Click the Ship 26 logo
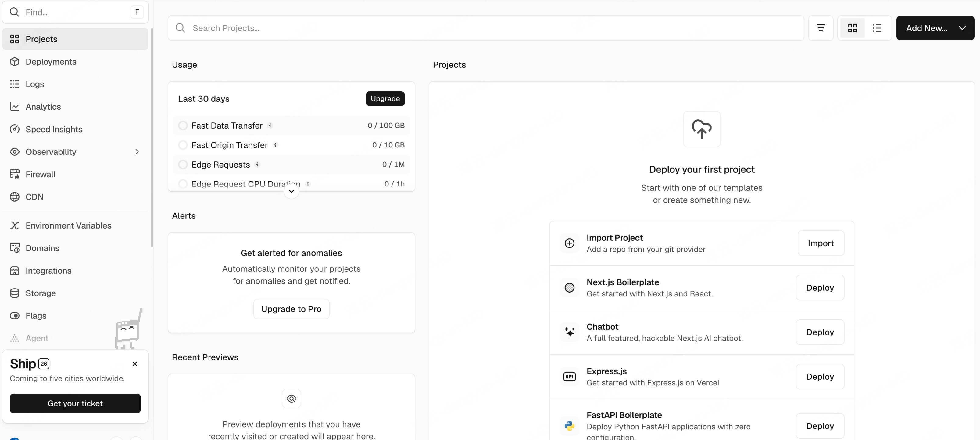 29,364
